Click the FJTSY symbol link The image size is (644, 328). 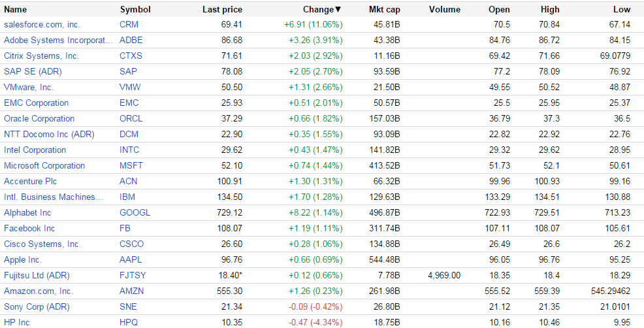(x=133, y=275)
